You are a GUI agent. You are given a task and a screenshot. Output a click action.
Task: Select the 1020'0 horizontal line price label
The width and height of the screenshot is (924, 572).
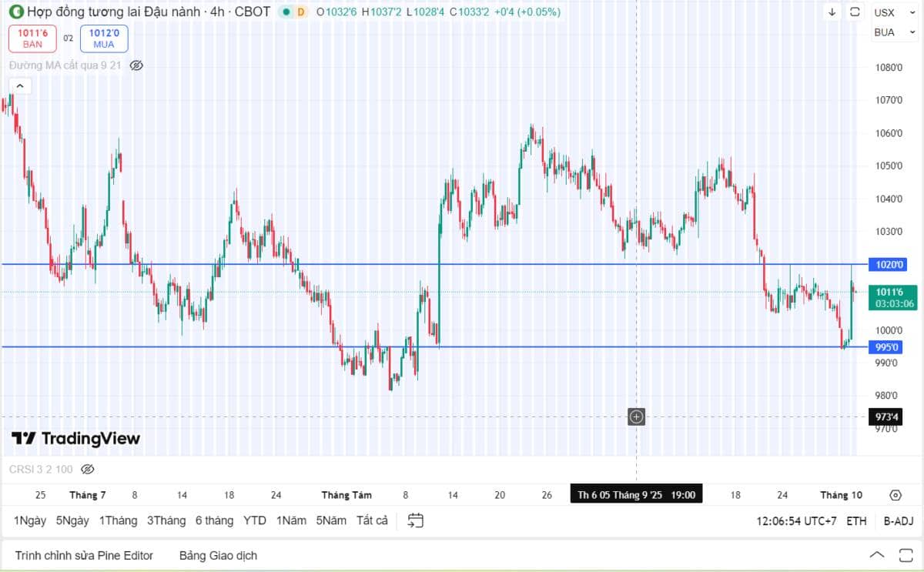click(890, 265)
